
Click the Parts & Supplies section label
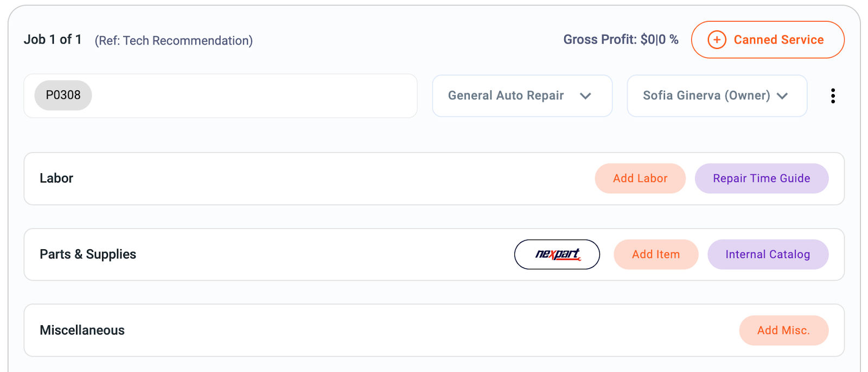coord(88,254)
